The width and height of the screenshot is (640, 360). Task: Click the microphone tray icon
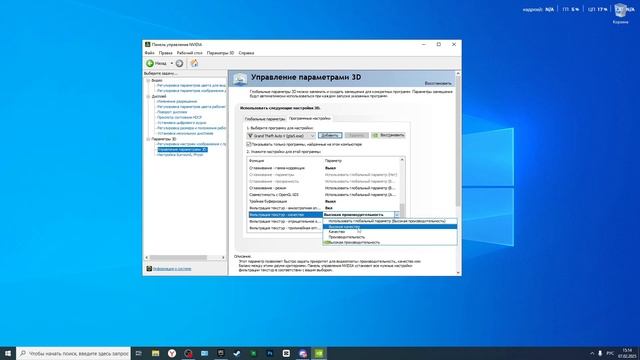pyautogui.click(x=600, y=353)
